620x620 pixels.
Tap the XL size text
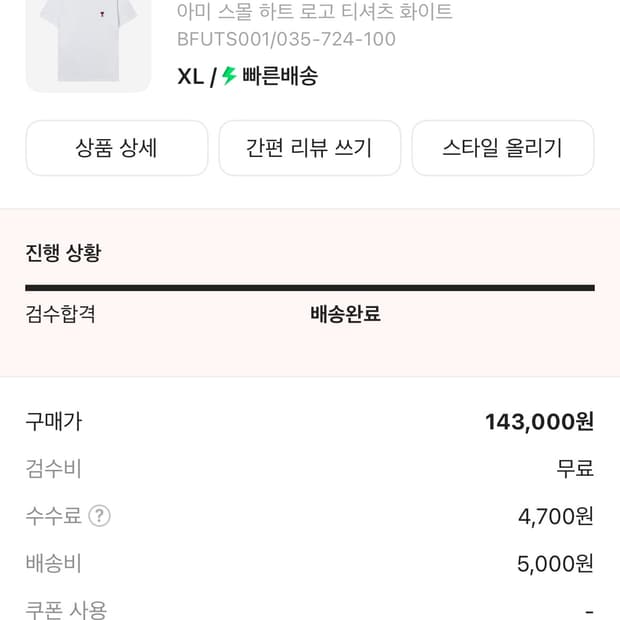point(190,76)
